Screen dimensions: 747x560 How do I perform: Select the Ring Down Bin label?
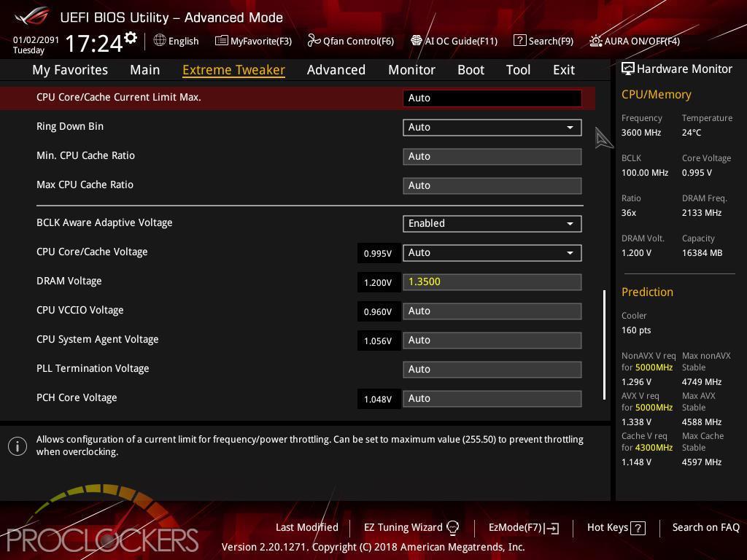pyautogui.click(x=70, y=126)
